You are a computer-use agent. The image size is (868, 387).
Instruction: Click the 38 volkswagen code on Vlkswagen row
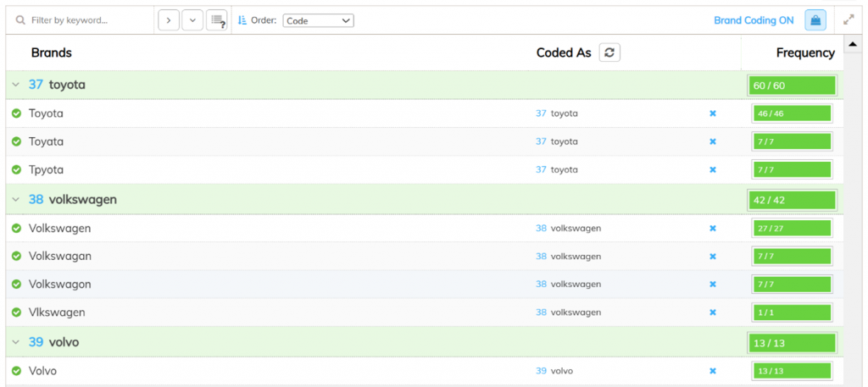568,312
